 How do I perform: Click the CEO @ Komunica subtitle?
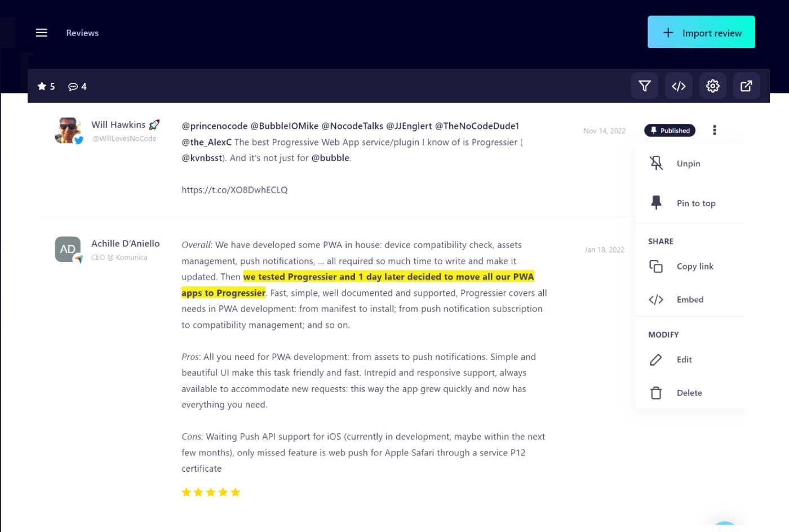[119, 258]
